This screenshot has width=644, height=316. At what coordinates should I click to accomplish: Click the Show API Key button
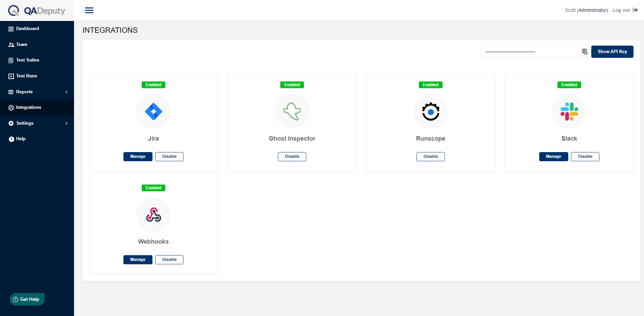pyautogui.click(x=612, y=52)
